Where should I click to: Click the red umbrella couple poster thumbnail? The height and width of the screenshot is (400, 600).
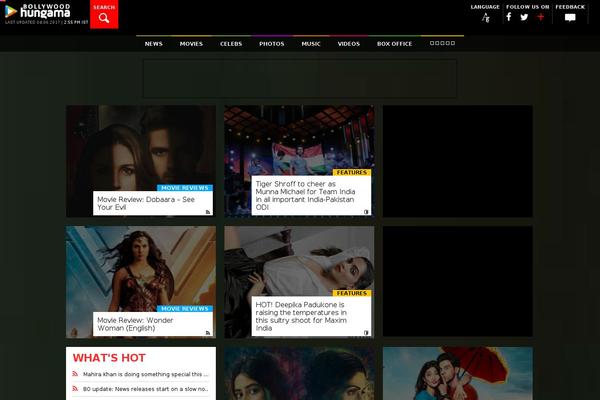(x=458, y=374)
